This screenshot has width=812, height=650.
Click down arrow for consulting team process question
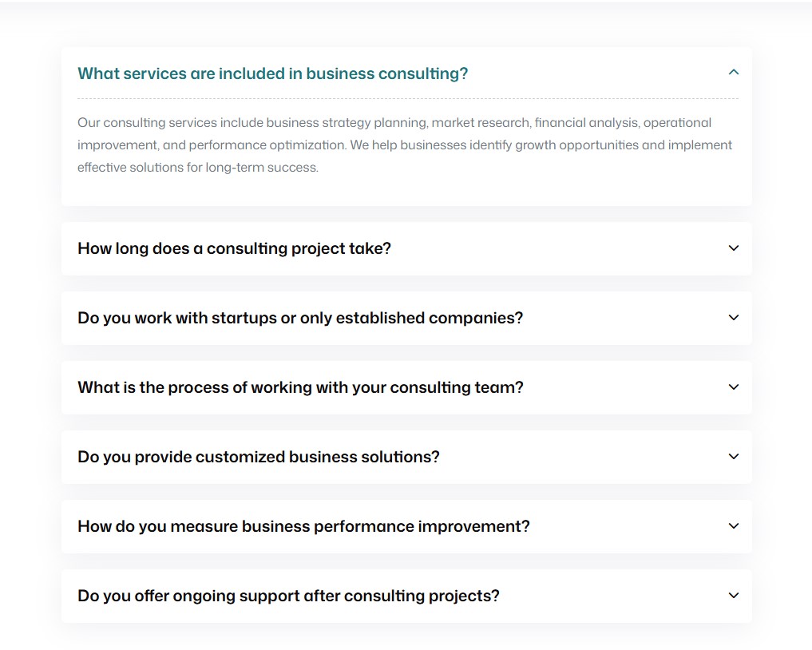point(734,387)
